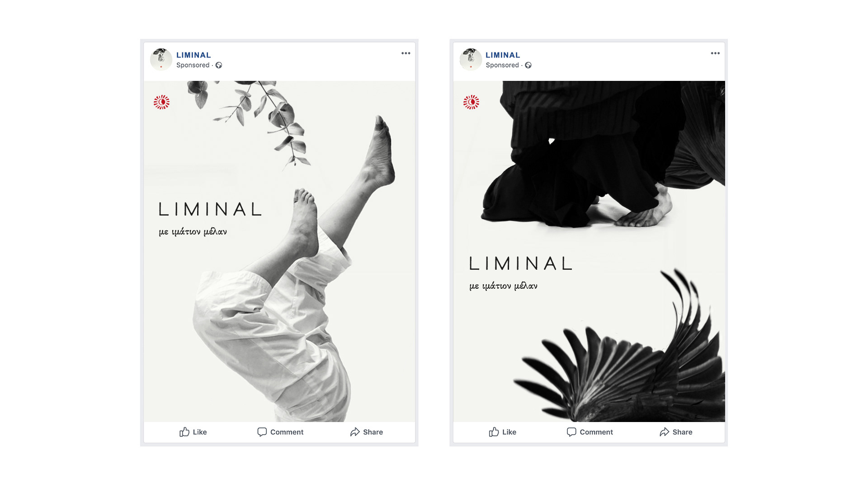Open right ad image with black wing
The image size is (868, 488).
click(589, 251)
